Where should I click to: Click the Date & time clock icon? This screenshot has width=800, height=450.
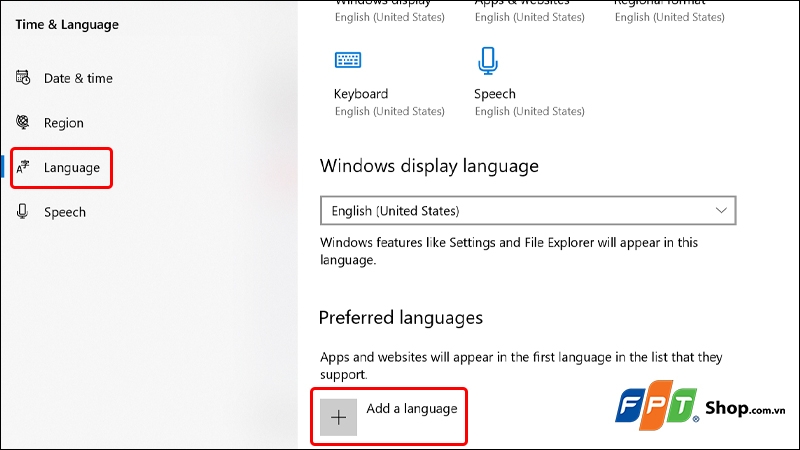tap(23, 78)
